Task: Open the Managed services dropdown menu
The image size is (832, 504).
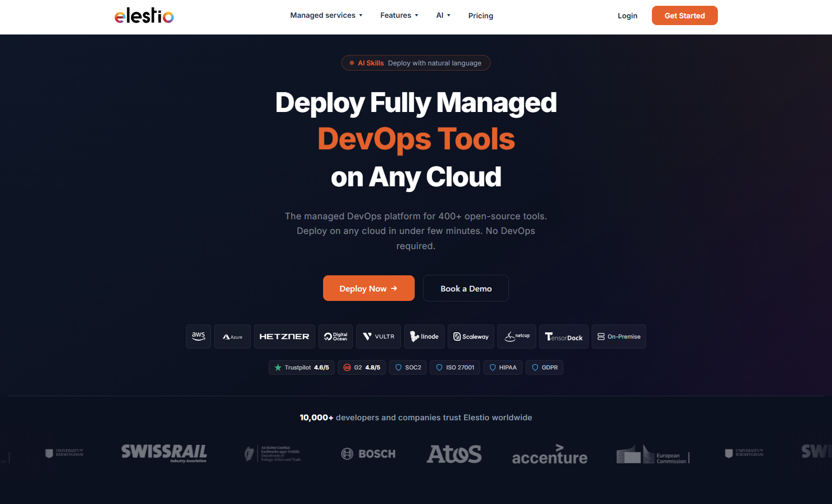Action: click(326, 15)
